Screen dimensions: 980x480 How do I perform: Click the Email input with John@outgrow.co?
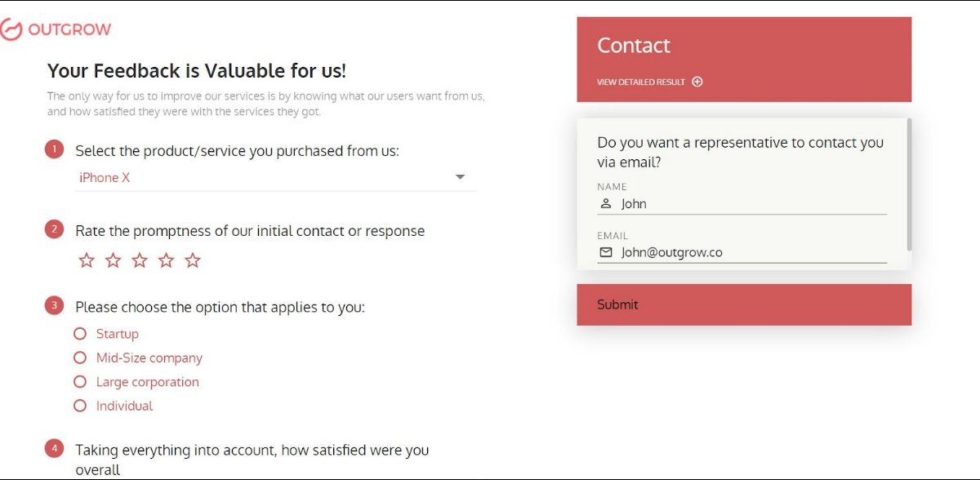coord(751,252)
